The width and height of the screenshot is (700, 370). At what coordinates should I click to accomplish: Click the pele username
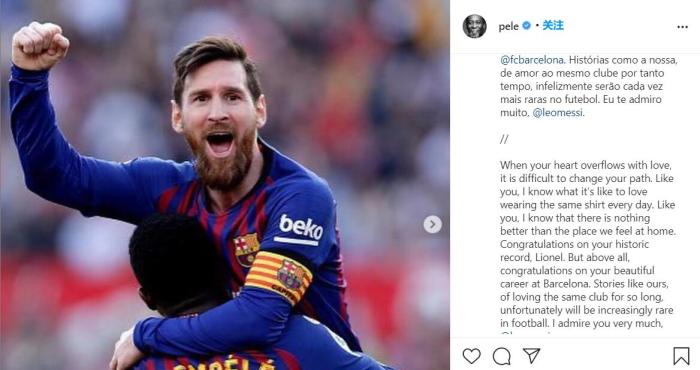pyautogui.click(x=508, y=26)
